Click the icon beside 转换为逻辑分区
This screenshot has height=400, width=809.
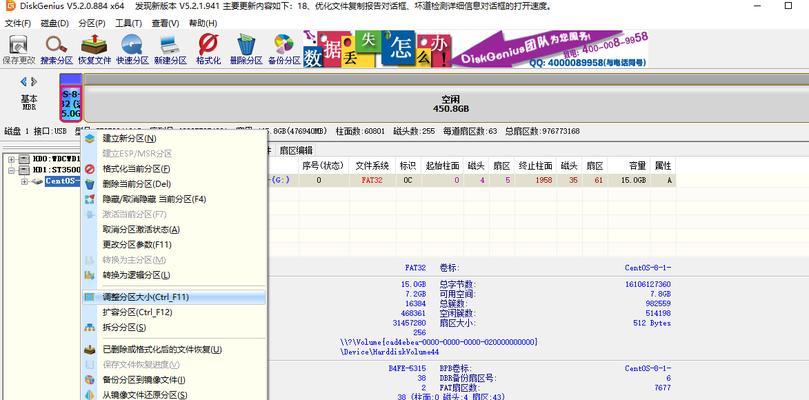[x=90, y=275]
